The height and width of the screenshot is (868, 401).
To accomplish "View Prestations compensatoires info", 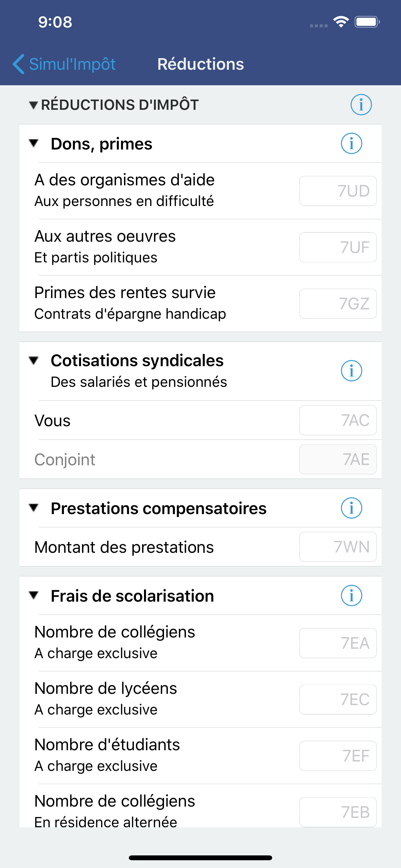I will (x=351, y=508).
